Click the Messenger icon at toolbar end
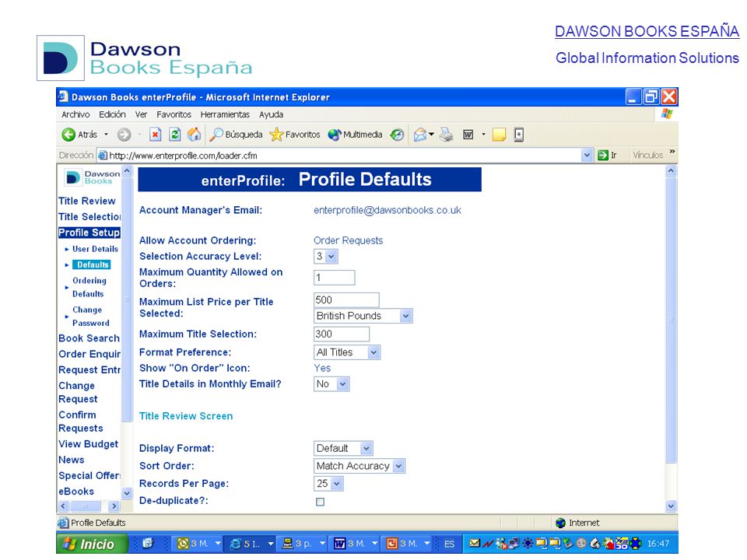 click(519, 135)
